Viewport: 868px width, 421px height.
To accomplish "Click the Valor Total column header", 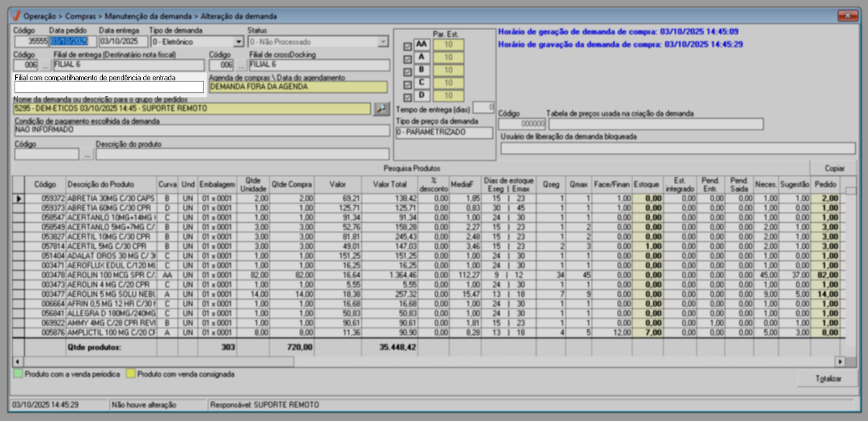I will point(389,184).
